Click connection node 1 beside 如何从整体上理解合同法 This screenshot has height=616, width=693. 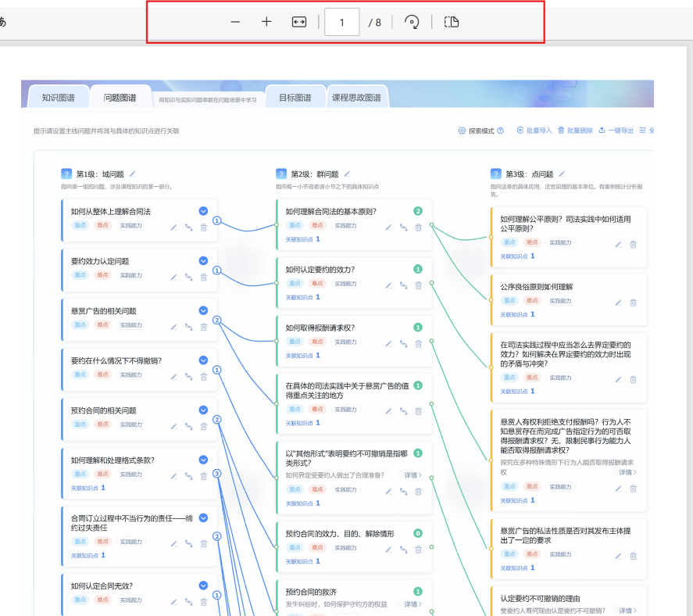[217, 220]
